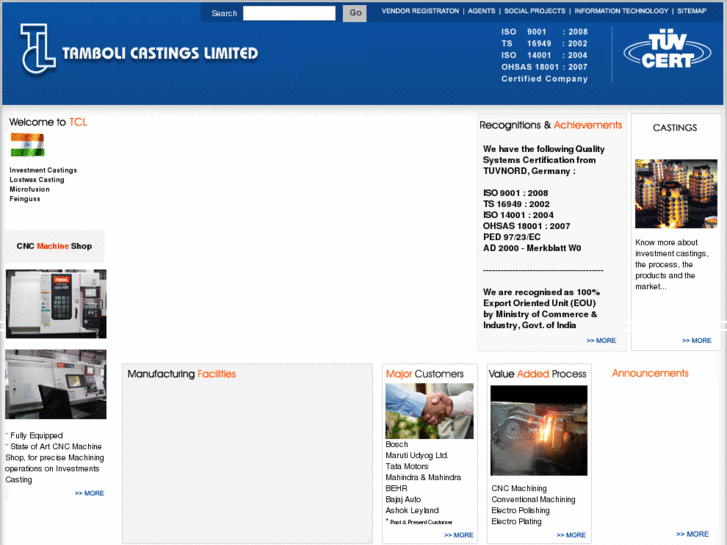Click Ashok Leyland customer entry
This screenshot has height=545, width=727.
click(412, 510)
